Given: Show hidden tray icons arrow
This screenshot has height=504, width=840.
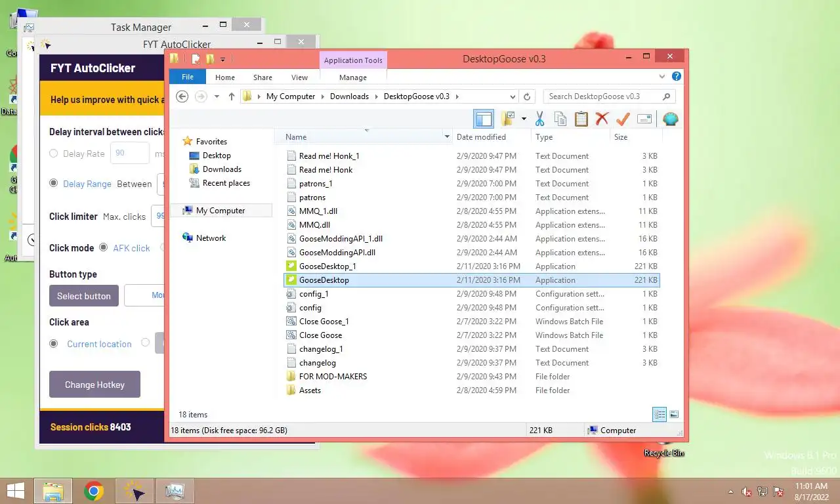Looking at the screenshot, I should pyautogui.click(x=730, y=492).
